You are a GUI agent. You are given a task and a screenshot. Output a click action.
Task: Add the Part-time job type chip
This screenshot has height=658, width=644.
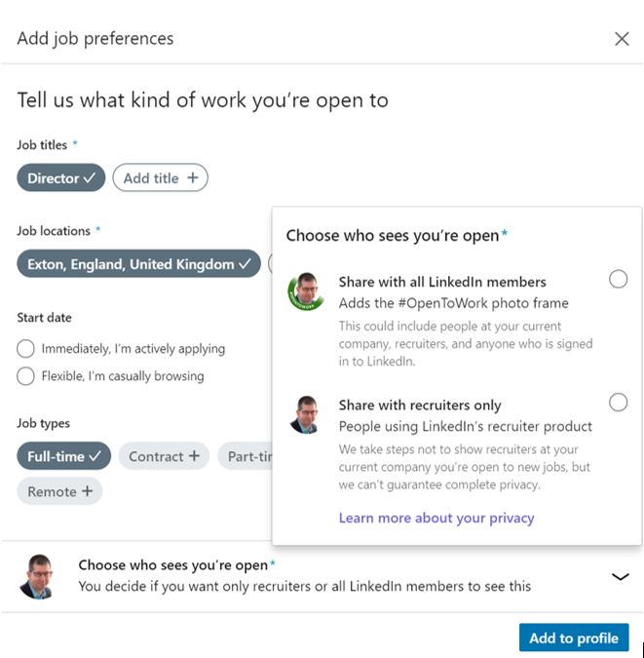pyautogui.click(x=245, y=456)
